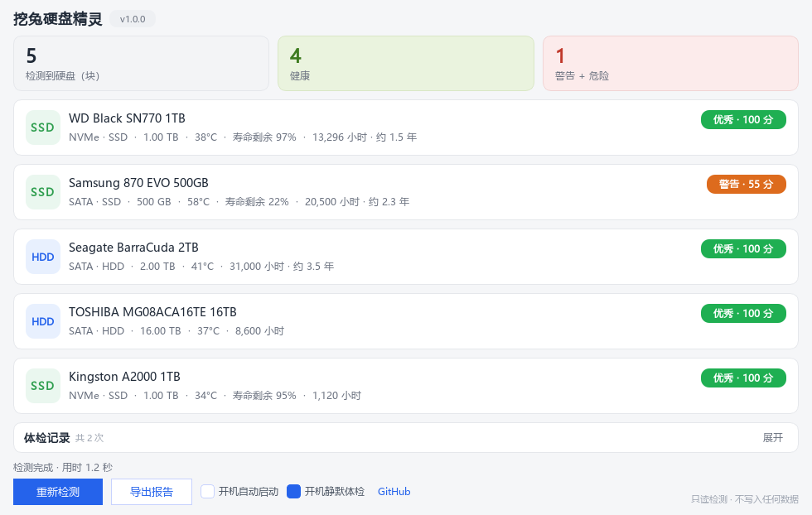Select the 检测到硬盘 (块) summary card
This screenshot has height=515, width=812.
click(142, 63)
